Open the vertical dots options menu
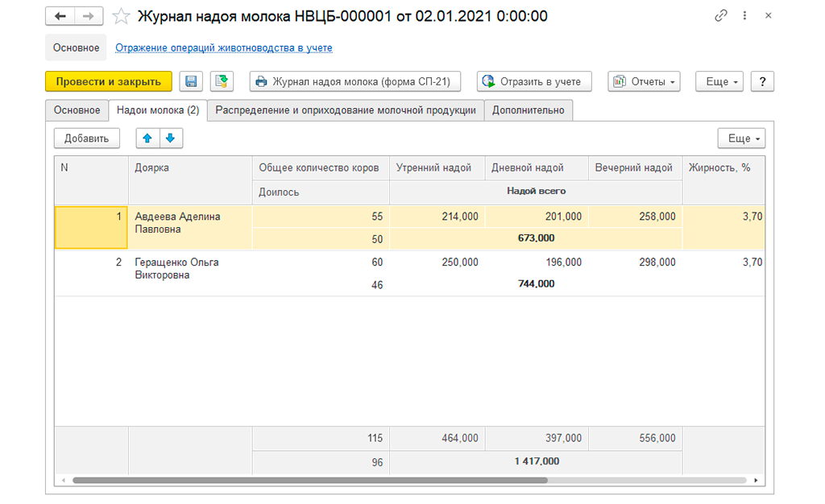Image resolution: width=825 pixels, height=504 pixels. pyautogui.click(x=745, y=16)
